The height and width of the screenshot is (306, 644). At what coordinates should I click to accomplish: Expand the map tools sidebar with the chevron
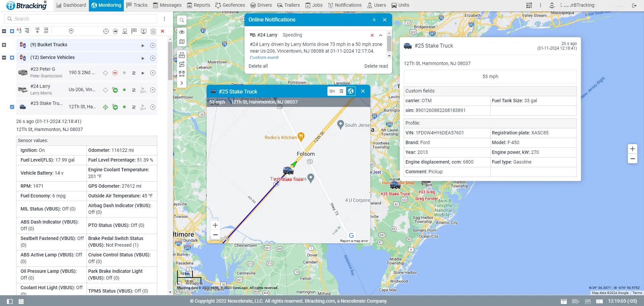pos(181,83)
